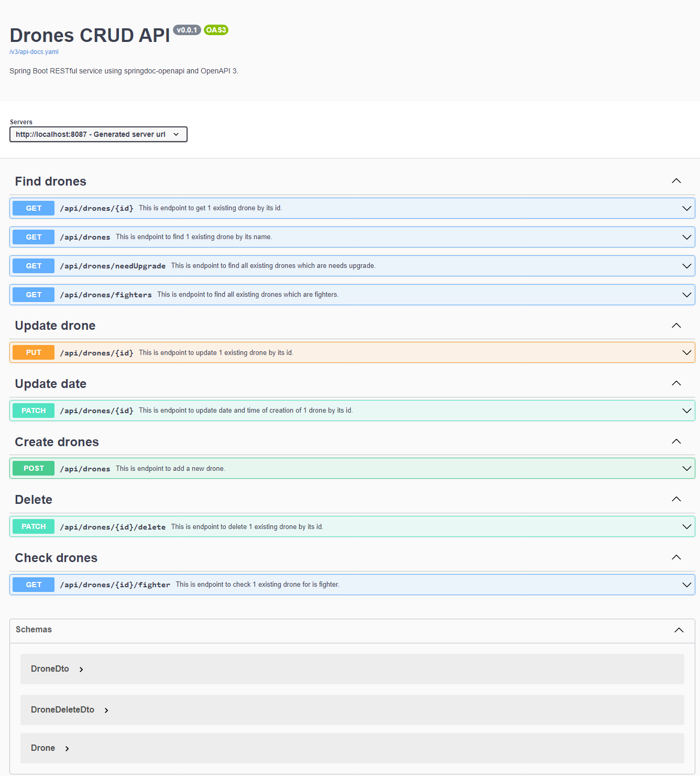This screenshot has height=776, width=700.
Task: Open the Servers dropdown for localhost:8087
Action: [99, 134]
